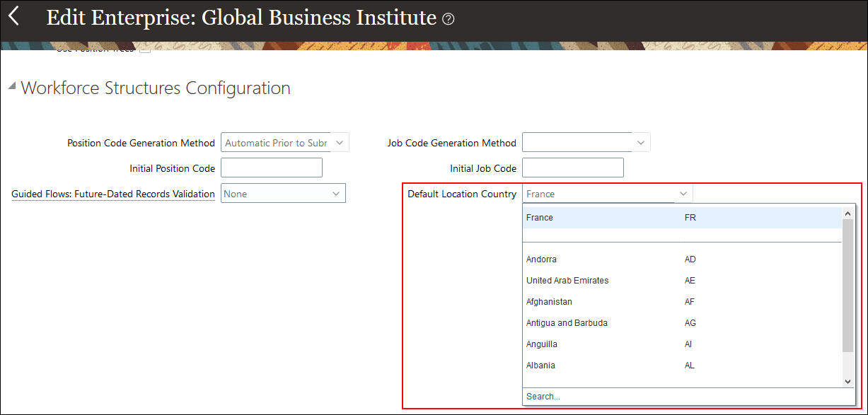The image size is (868, 415).
Task: Select Andorra from country list
Action: (541, 259)
